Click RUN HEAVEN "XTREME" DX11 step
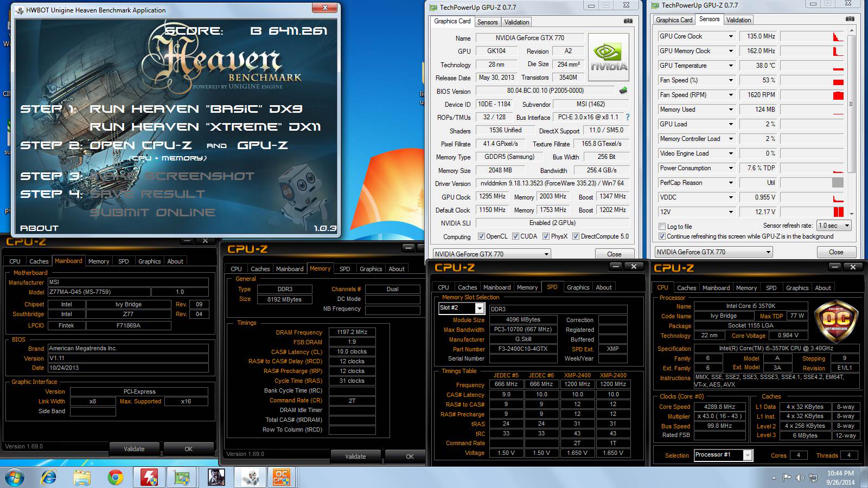Image resolution: width=868 pixels, height=488 pixels. (205, 127)
